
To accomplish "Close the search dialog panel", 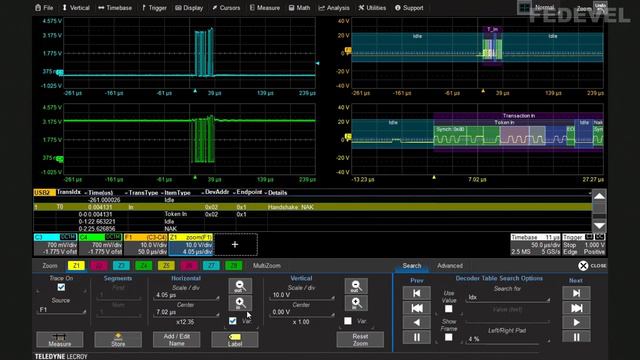I will 592,266.
